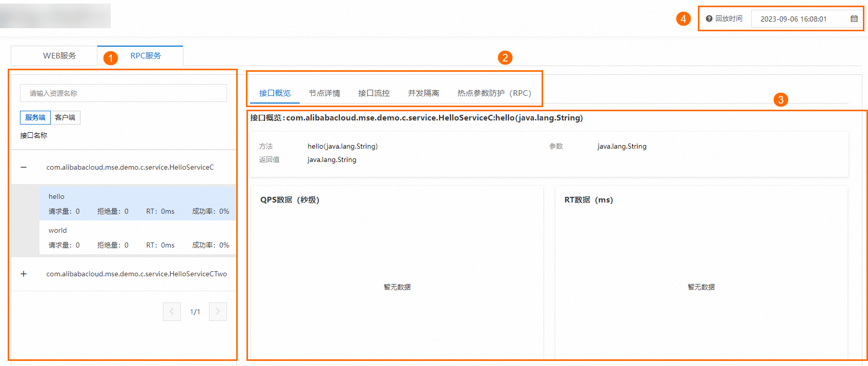Click the hello row's 请求量: 0 value
868x366 pixels.
click(64, 211)
